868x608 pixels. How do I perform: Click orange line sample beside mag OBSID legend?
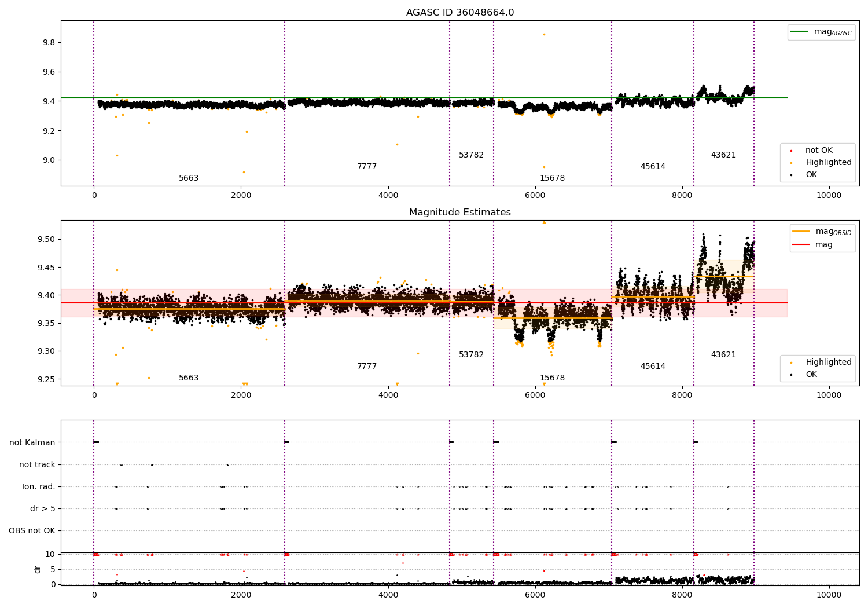tap(801, 232)
